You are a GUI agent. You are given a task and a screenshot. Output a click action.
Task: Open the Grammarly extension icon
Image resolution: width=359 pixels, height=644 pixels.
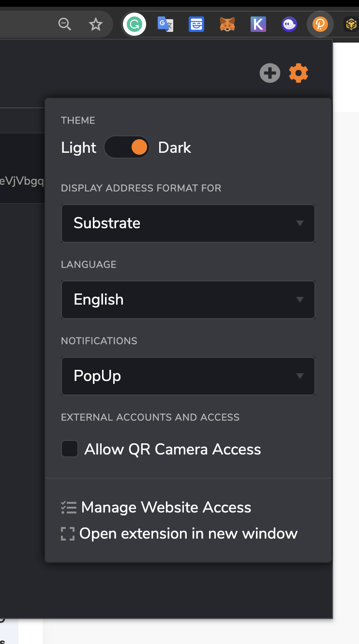click(135, 24)
